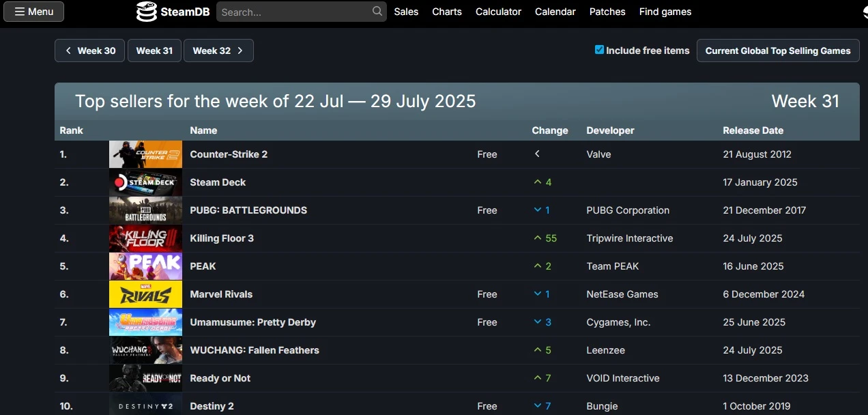
Task: Click the Week 31 heading text
Action: (805, 101)
